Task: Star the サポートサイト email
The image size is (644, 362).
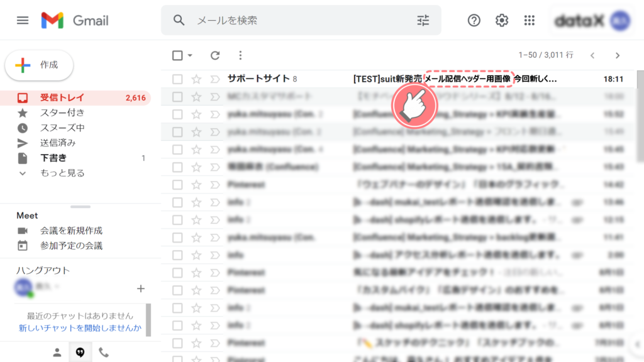Action: click(x=196, y=79)
